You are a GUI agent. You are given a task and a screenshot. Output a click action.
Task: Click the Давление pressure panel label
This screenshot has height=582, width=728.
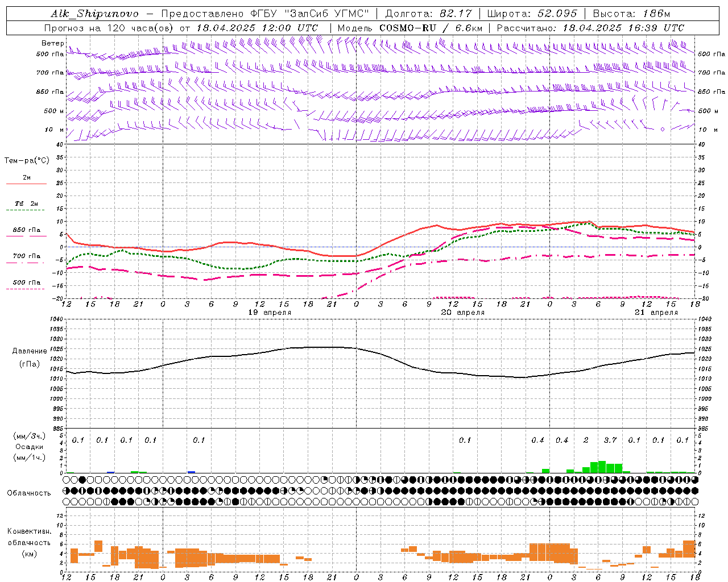30,351
